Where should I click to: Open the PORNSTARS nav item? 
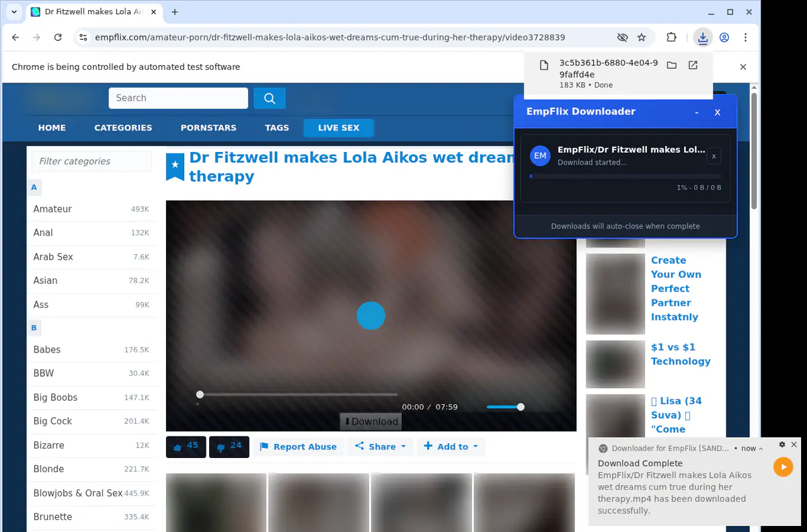[208, 128]
